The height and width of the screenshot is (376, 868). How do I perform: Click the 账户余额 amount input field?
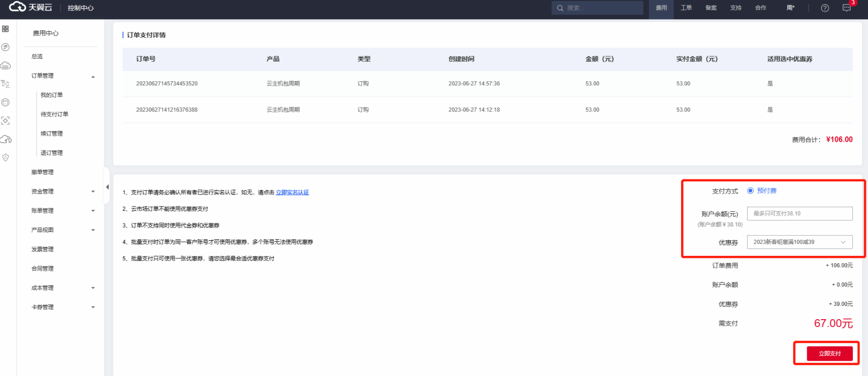799,214
